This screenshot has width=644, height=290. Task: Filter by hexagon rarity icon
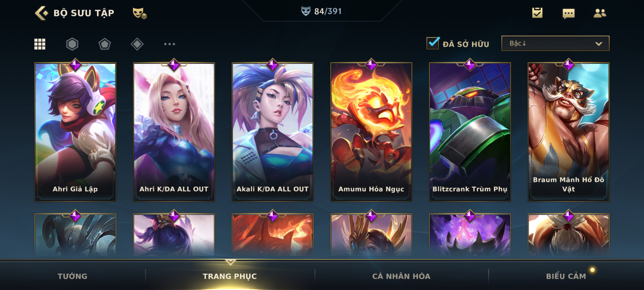[x=72, y=44]
